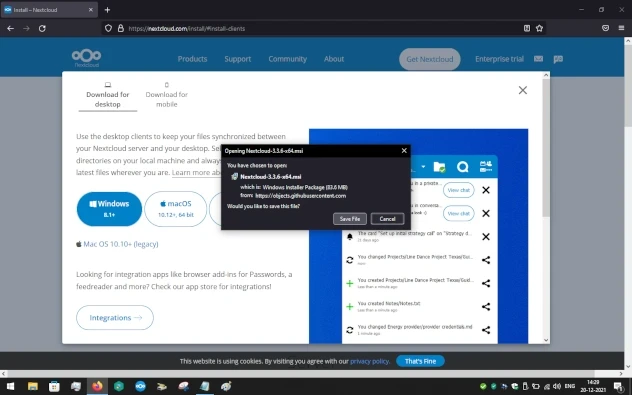Close the Install – Nextcloud tab
Viewport: 632px width, 395px height.
tap(91, 10)
